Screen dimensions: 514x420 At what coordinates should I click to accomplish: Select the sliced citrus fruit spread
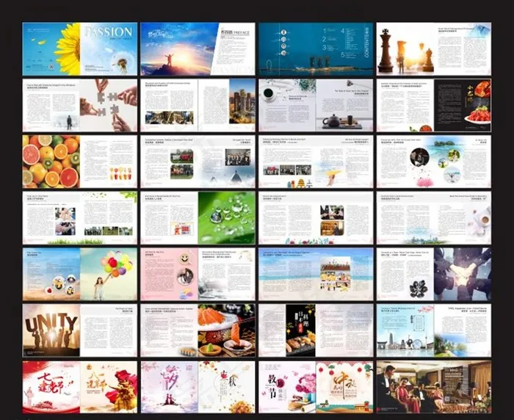79,161
